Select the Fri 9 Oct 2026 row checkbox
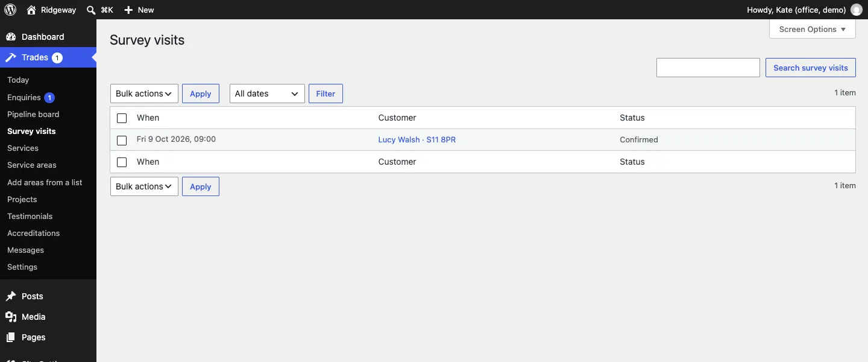The height and width of the screenshot is (362, 868). [122, 140]
